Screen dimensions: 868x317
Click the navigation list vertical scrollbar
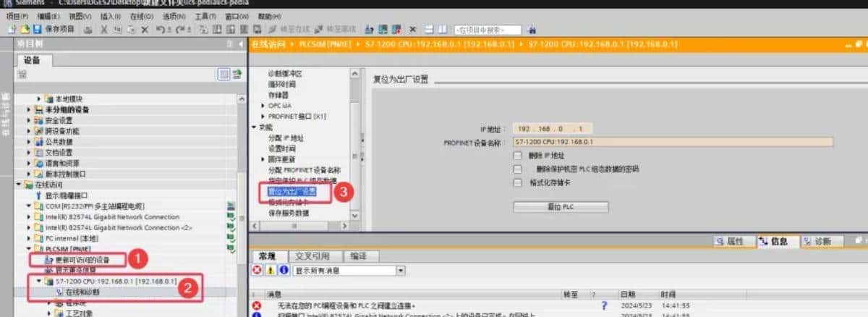click(x=354, y=145)
